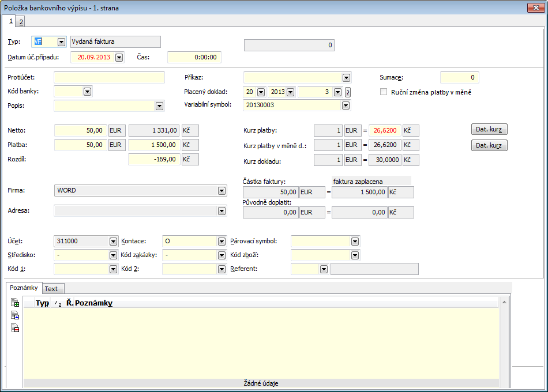Expand the Firma dropdown showing WORD
Viewport: 548px width, 392px height.
pos(222,191)
